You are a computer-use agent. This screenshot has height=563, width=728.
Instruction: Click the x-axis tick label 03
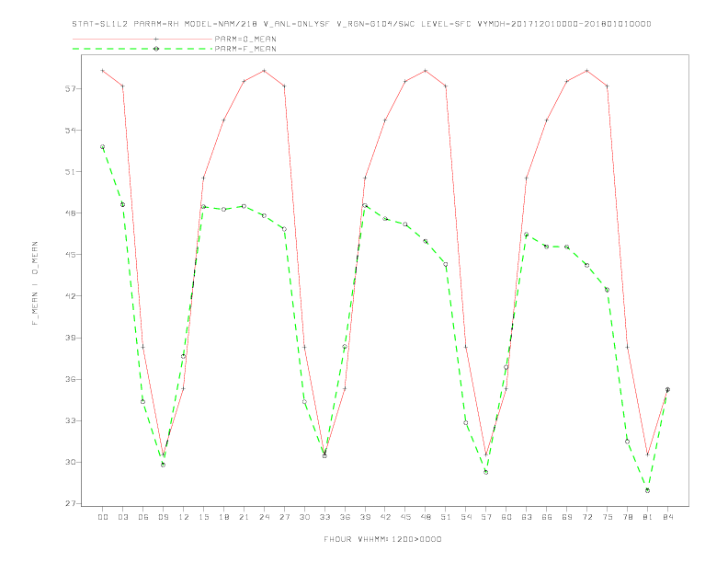(122, 517)
